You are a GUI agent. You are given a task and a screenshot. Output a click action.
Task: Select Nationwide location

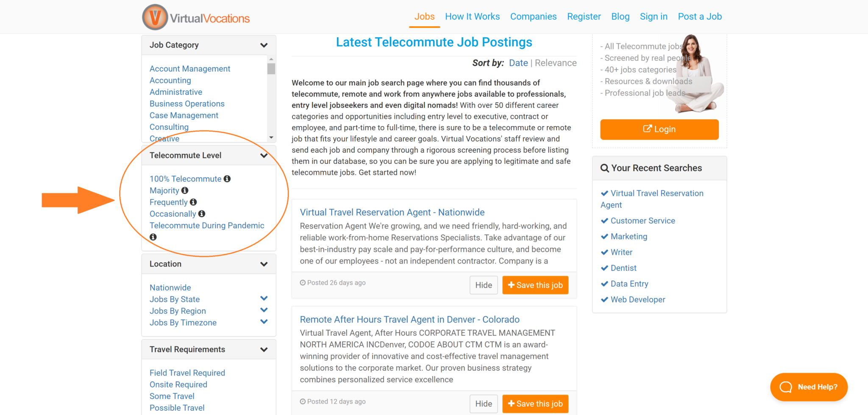pos(170,288)
